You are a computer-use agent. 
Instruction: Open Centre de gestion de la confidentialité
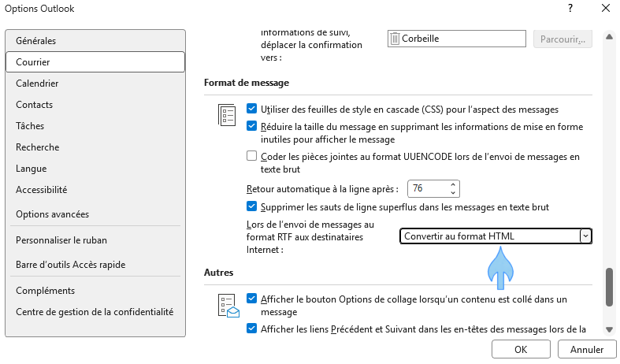coord(95,312)
